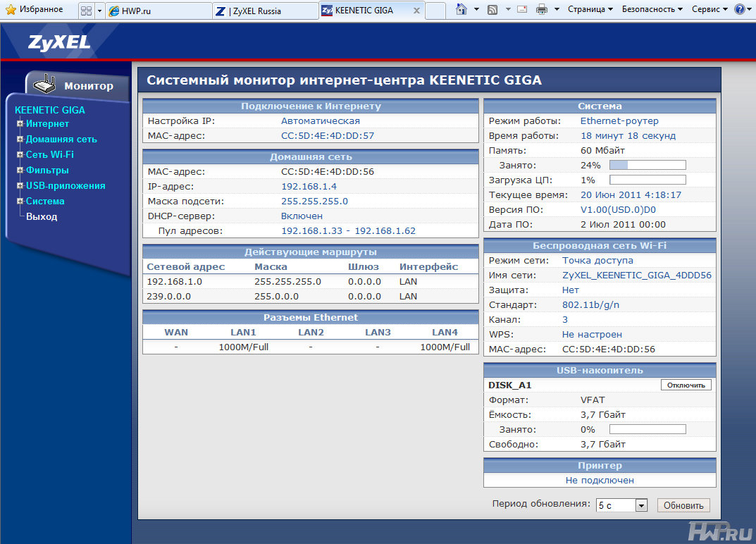Click the home IP address 192.168.1.4
756x544 pixels.
click(309, 186)
